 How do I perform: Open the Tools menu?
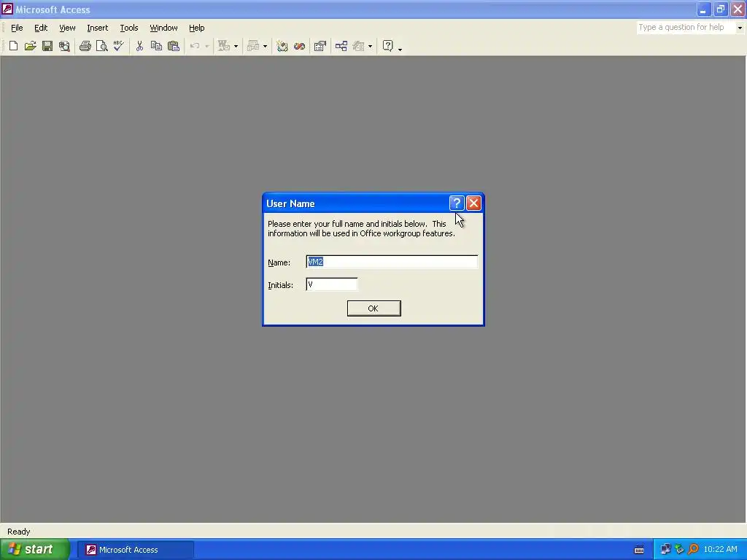pyautogui.click(x=128, y=28)
